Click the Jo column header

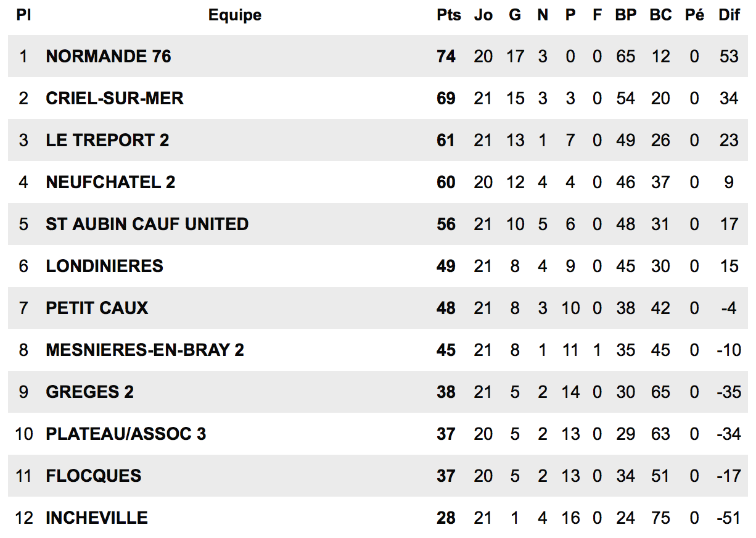tap(483, 15)
